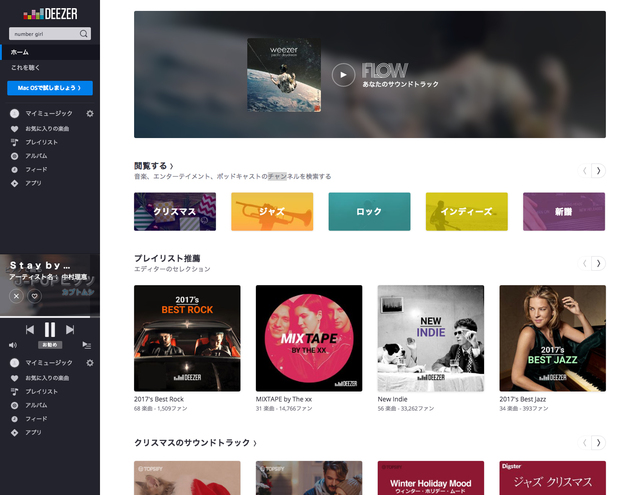The height and width of the screenshot is (495, 640).
Task: Open the profile avatar above the player
Action: [15, 113]
